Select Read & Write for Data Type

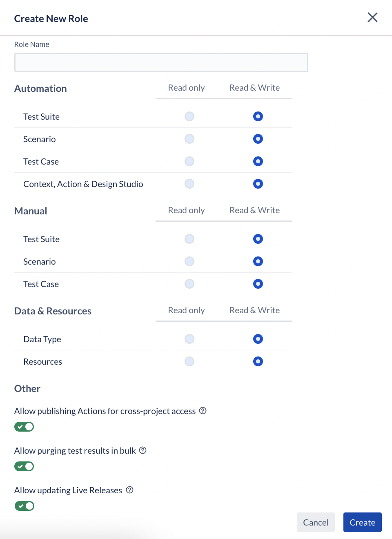(258, 339)
